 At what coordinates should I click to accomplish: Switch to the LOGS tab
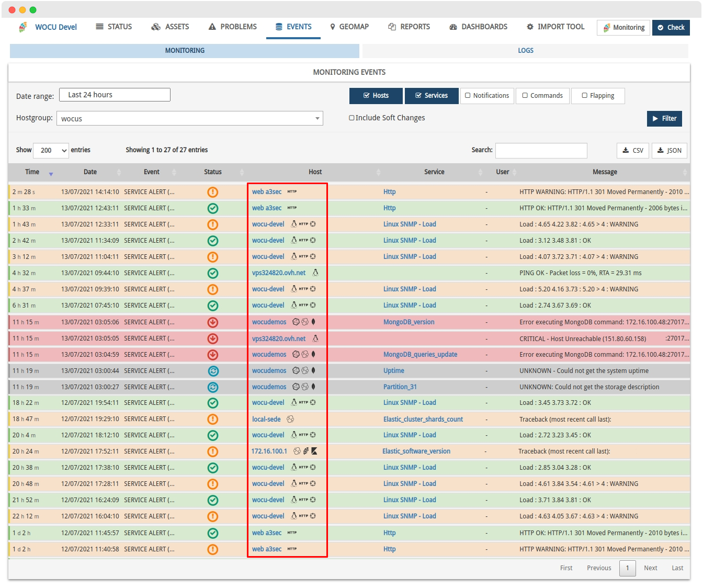[x=525, y=51]
